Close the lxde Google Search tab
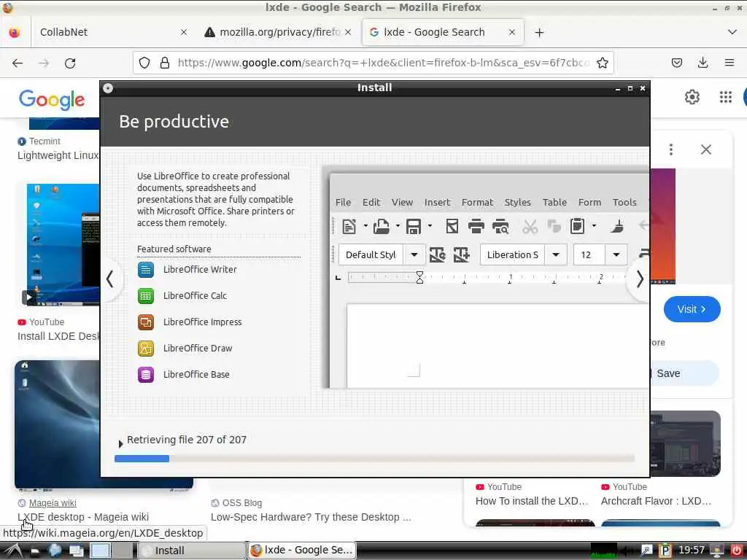747x560 pixels. pyautogui.click(x=511, y=32)
